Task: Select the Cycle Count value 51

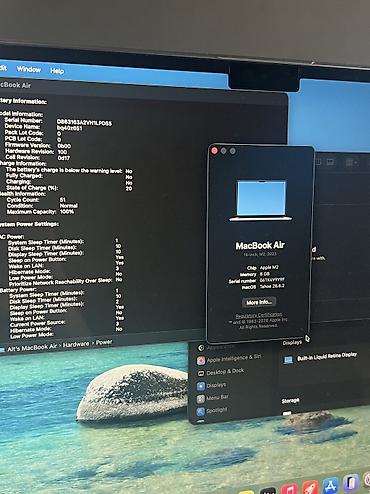Action: pyautogui.click(x=63, y=200)
